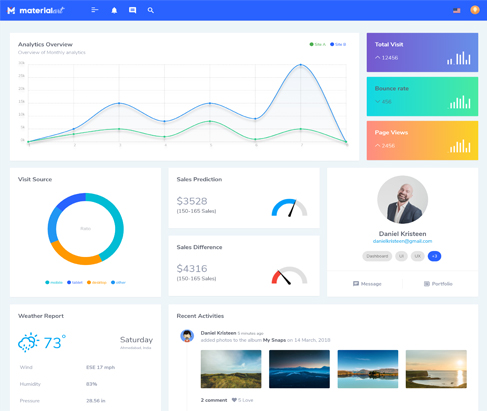Select the Dashboard tag chip
The width and height of the screenshot is (487, 411).
click(377, 256)
